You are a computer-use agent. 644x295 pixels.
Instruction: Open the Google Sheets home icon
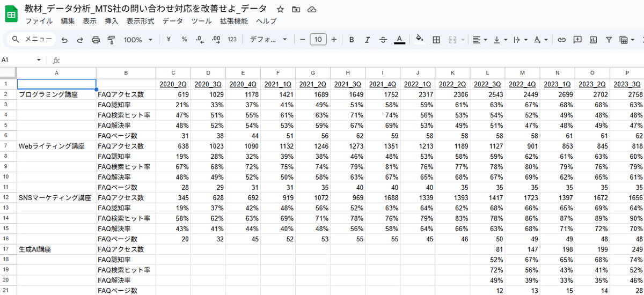tap(12, 14)
